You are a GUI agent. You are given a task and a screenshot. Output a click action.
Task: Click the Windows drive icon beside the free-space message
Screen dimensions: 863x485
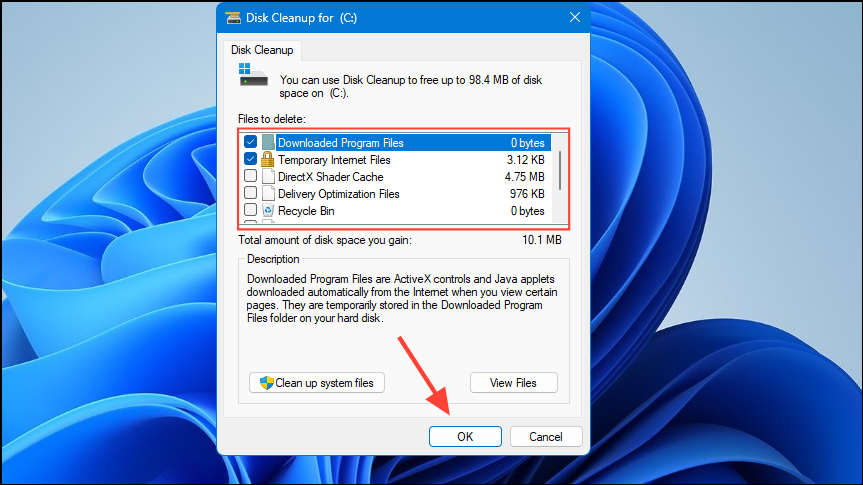[x=253, y=75]
